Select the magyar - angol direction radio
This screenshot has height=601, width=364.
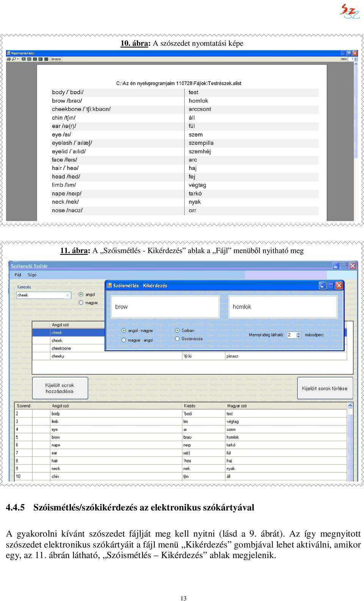(124, 340)
